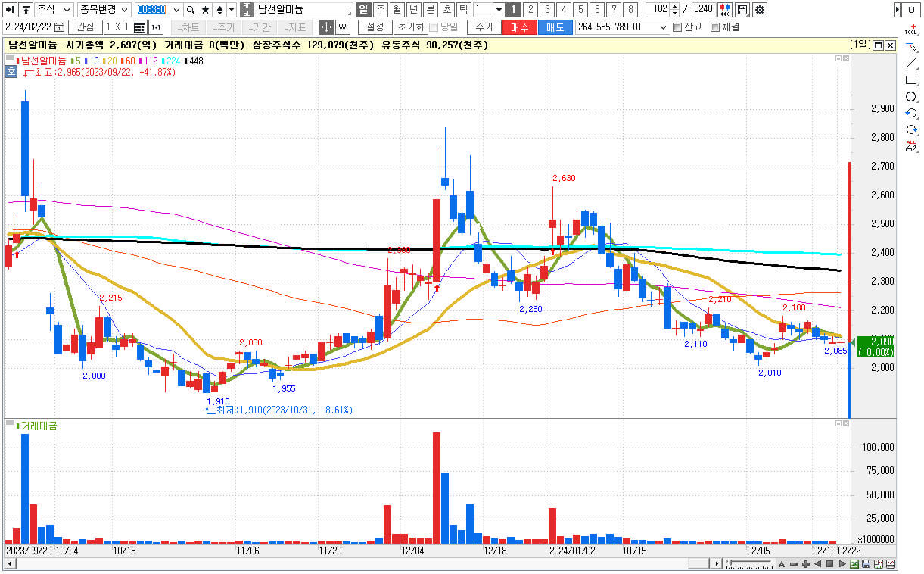Open the account 264-555-789-01 dropdown
Image resolution: width=924 pixels, height=574 pixels.
pyautogui.click(x=623, y=27)
